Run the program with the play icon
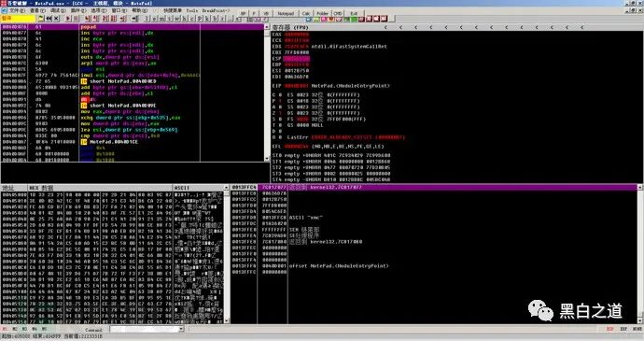This screenshot has height=341, width=644. pos(68,19)
